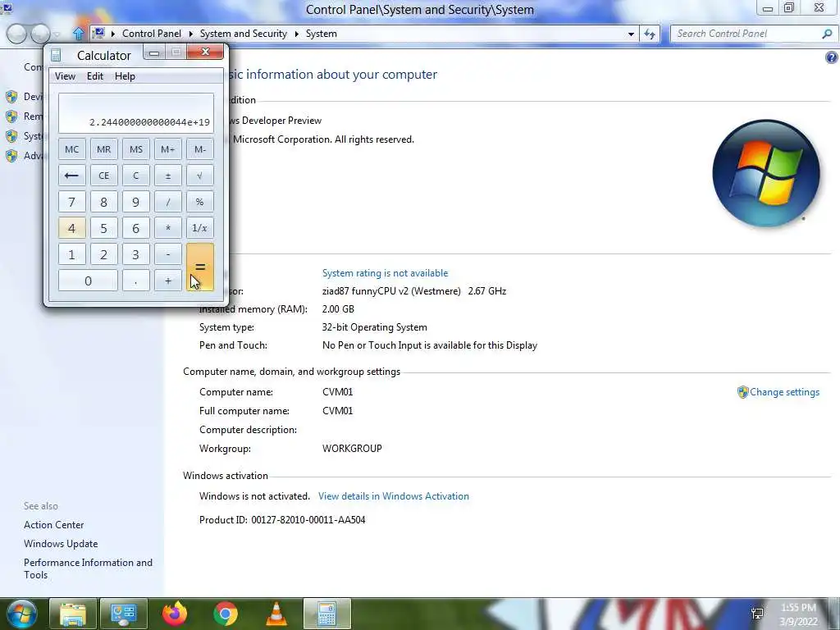Open the Calculator Help menu
The width and height of the screenshot is (840, 630).
click(125, 76)
